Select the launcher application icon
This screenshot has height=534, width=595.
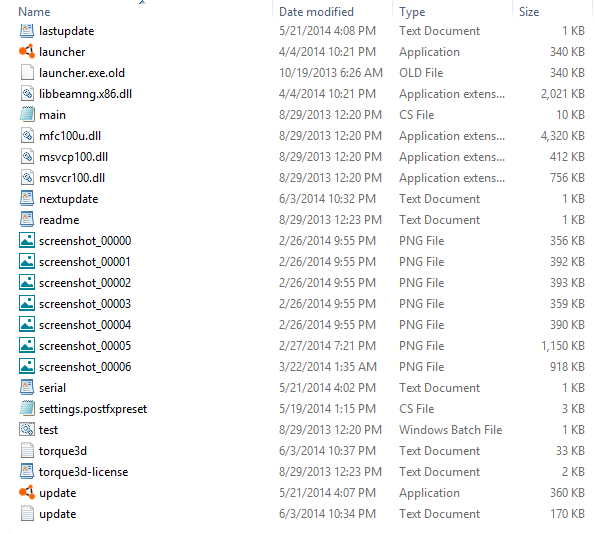(x=27, y=52)
